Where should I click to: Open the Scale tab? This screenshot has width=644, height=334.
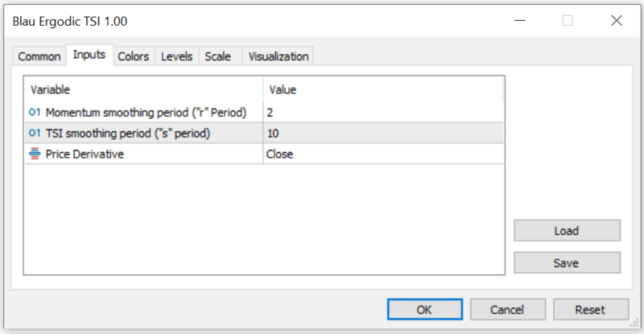(217, 56)
